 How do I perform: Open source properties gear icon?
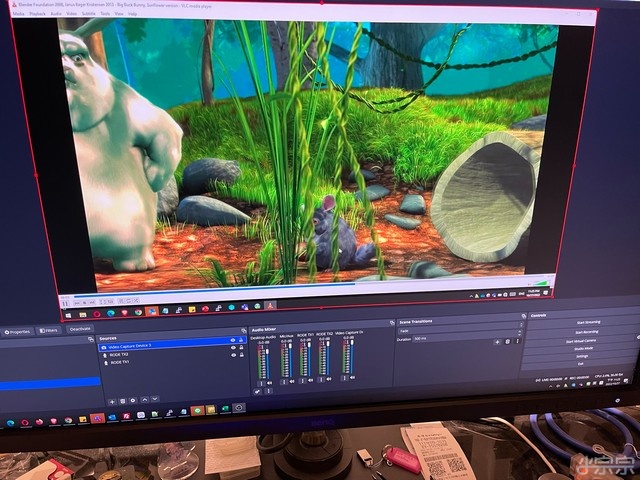pos(131,399)
